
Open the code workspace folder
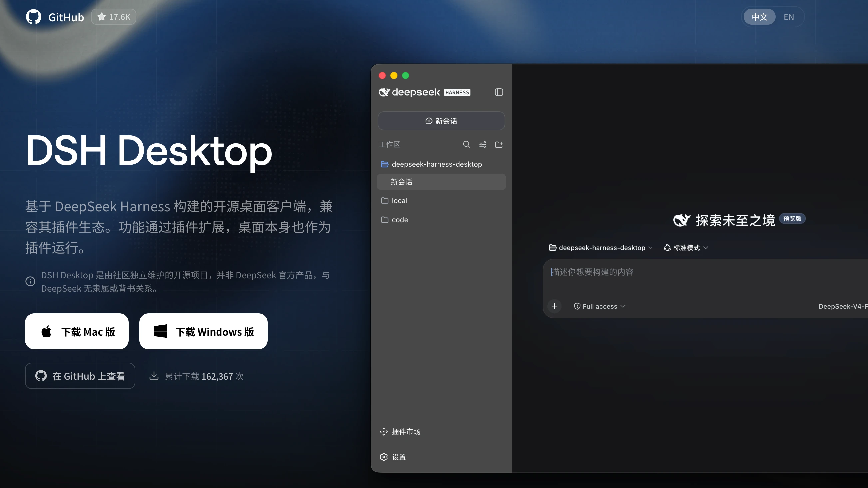[x=441, y=220]
